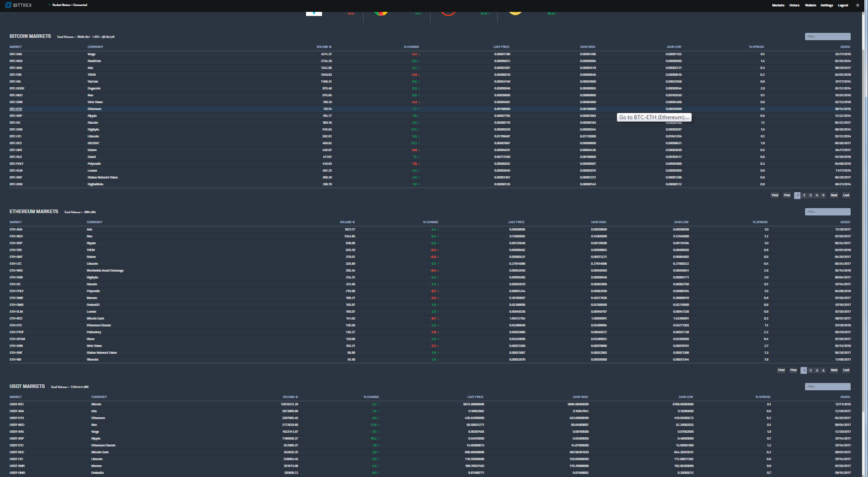Open the BTC-XVG market link
The image size is (868, 477).
(x=16, y=54)
